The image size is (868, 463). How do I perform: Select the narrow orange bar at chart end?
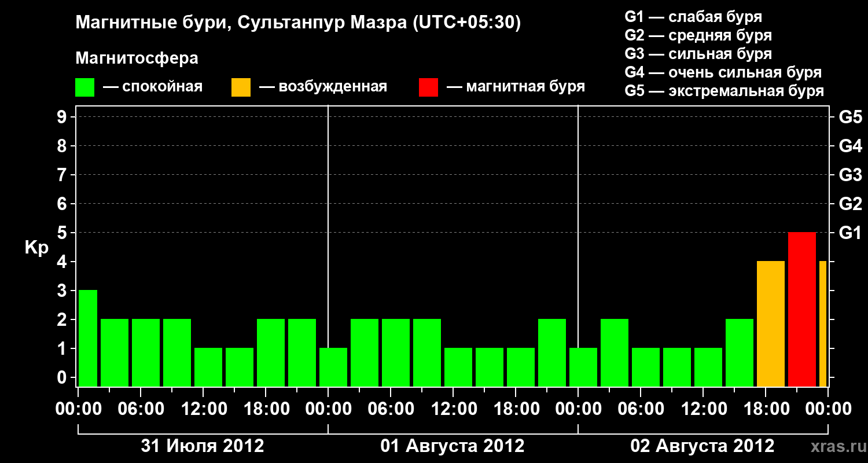[x=823, y=324]
